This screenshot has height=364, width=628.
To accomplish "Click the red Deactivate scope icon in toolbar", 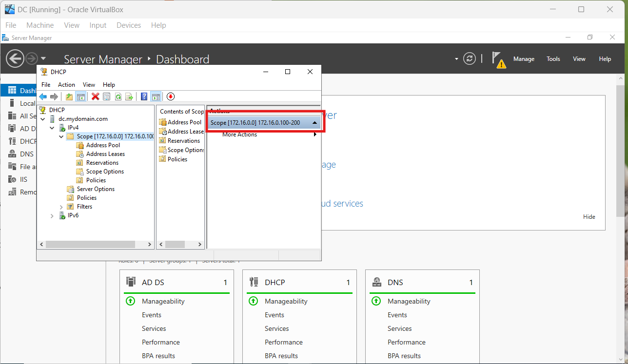I will 171,96.
